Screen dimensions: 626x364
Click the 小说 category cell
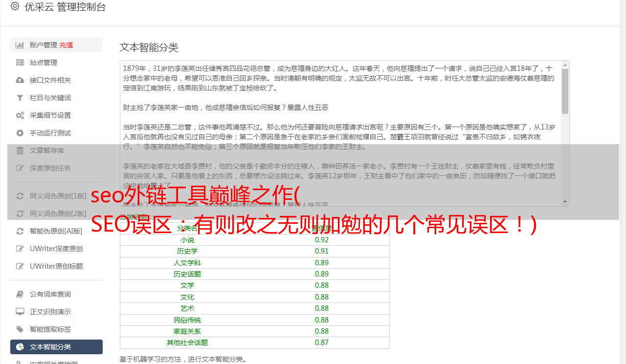pyautogui.click(x=187, y=240)
